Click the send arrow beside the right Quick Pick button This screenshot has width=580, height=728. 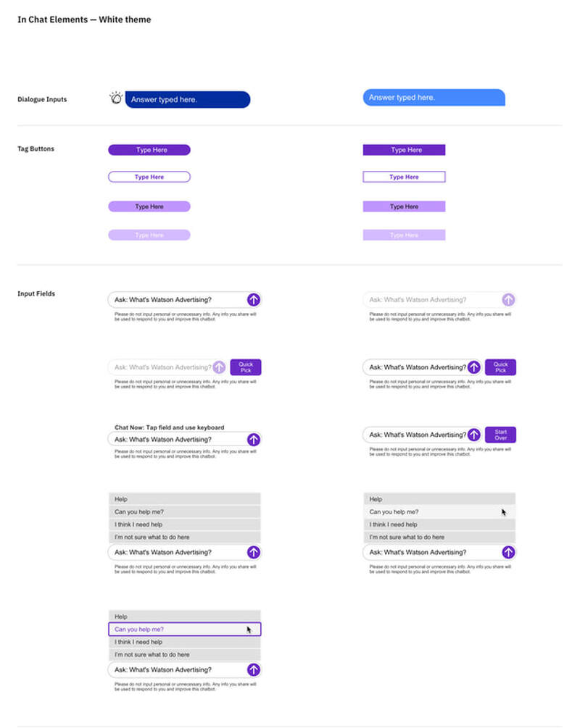[x=473, y=367]
